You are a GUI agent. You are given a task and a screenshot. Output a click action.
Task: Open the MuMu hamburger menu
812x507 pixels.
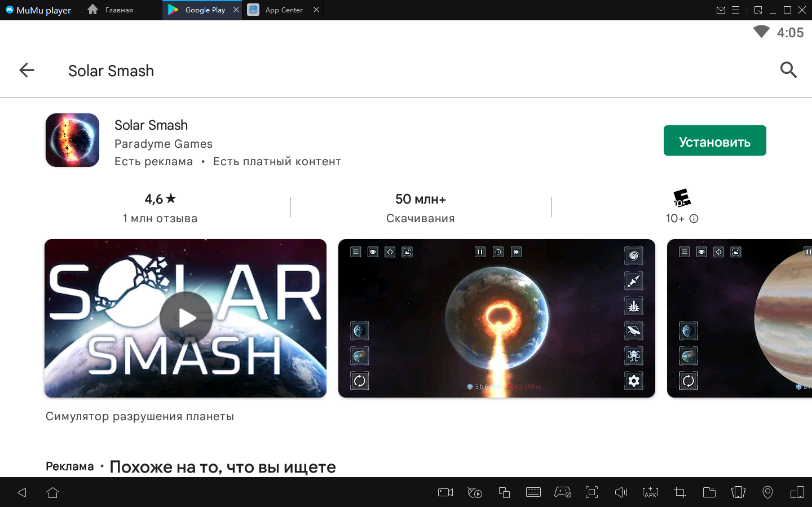tap(735, 10)
